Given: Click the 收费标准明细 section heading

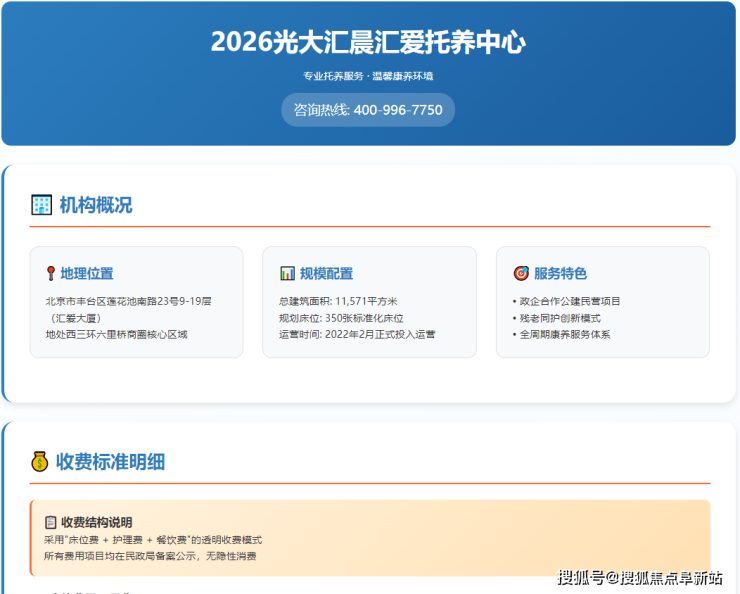Looking at the screenshot, I should [x=110, y=461].
